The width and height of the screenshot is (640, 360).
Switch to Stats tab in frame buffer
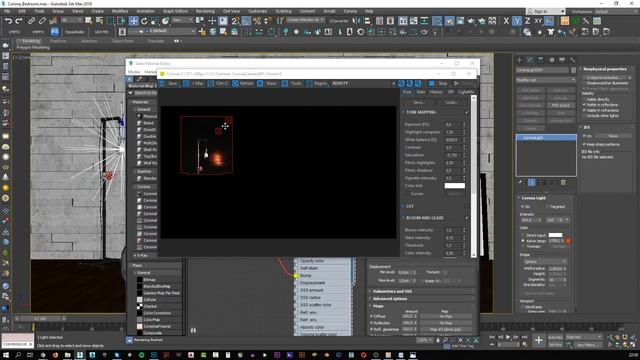(x=420, y=92)
